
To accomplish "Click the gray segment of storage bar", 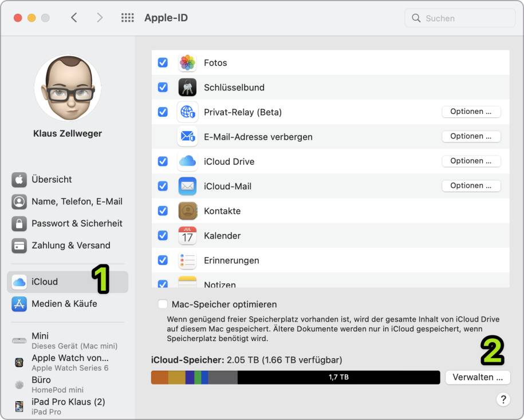I will pos(223,378).
